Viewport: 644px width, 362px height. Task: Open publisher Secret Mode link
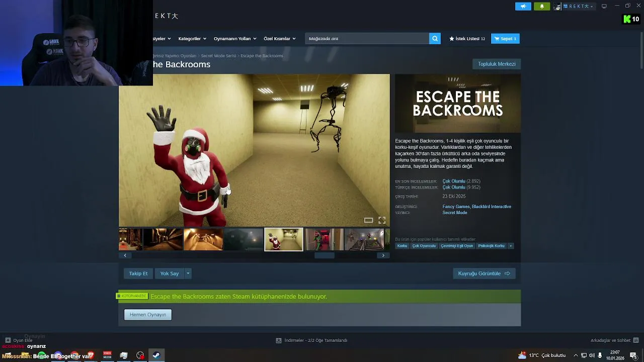click(x=455, y=213)
